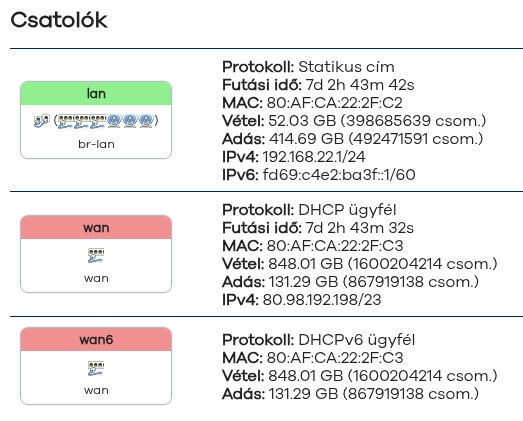Click the ethernet icon in the wan box
The image size is (523, 421).
(x=96, y=256)
